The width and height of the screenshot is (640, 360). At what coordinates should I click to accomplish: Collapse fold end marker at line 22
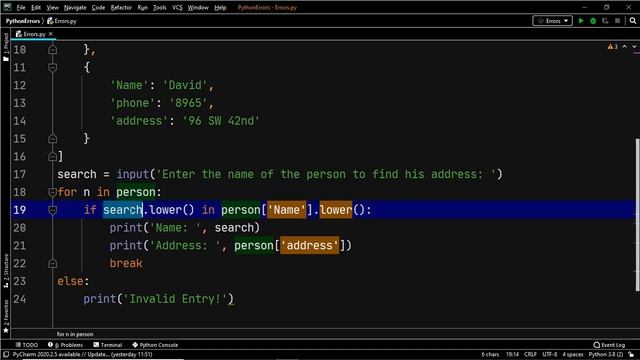[x=52, y=263]
